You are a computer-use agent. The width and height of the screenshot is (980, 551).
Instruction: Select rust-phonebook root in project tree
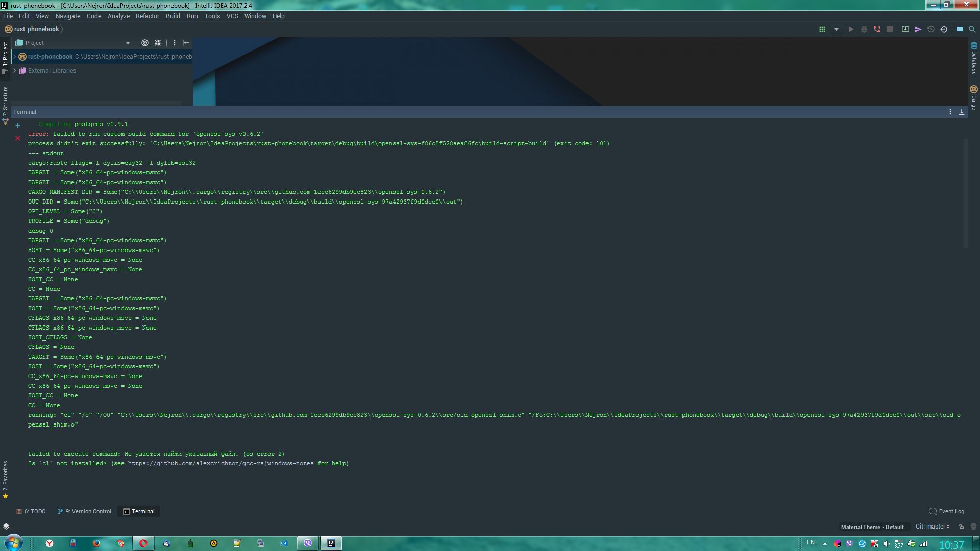(x=51, y=57)
